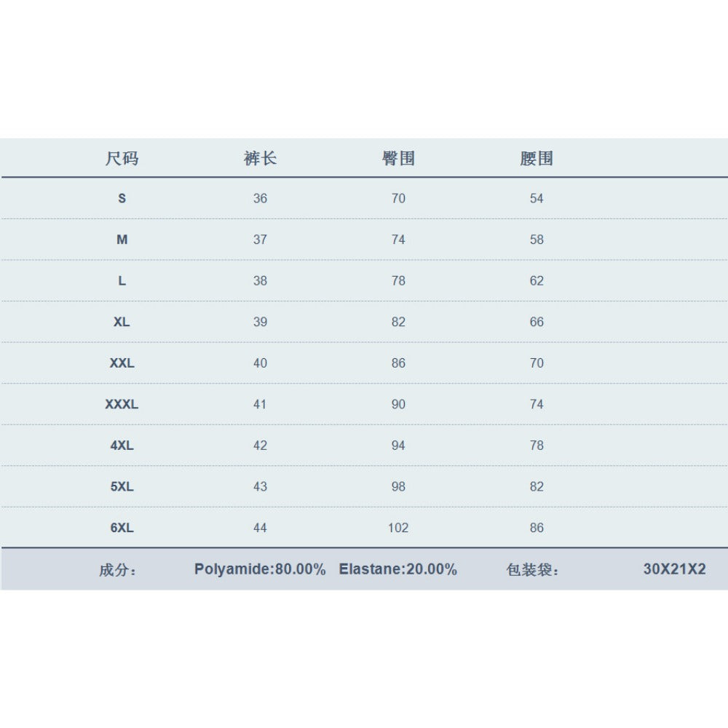This screenshot has width=728, height=728.
Task: Select the XXXL size row label
Action: point(122,404)
